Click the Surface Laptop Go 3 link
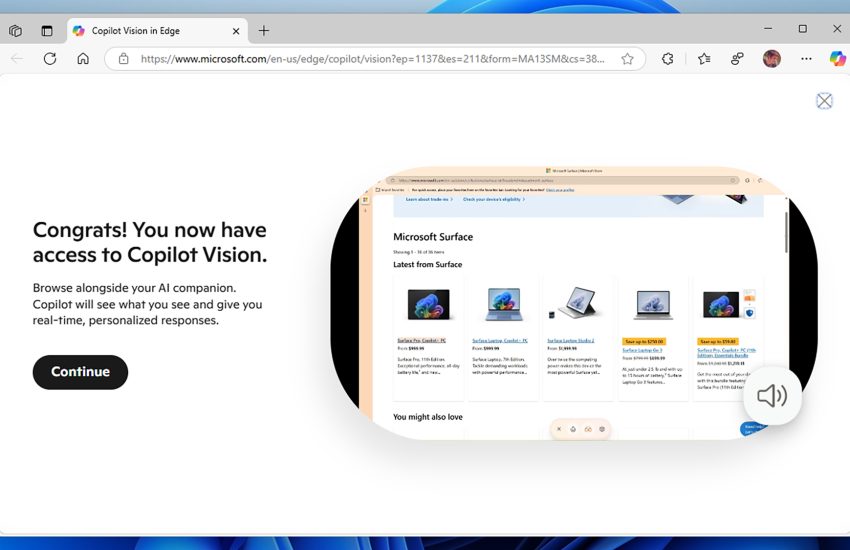This screenshot has width=850, height=550. [642, 350]
